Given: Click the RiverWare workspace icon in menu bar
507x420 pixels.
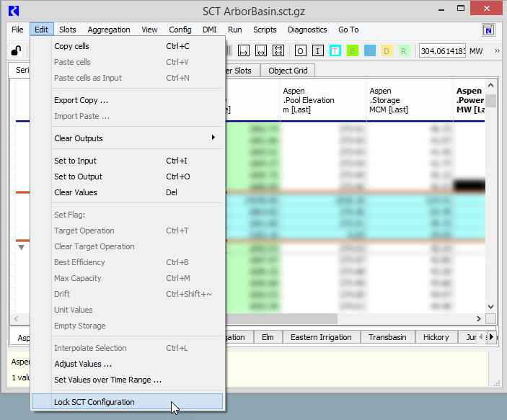Looking at the screenshot, I should [x=489, y=30].
